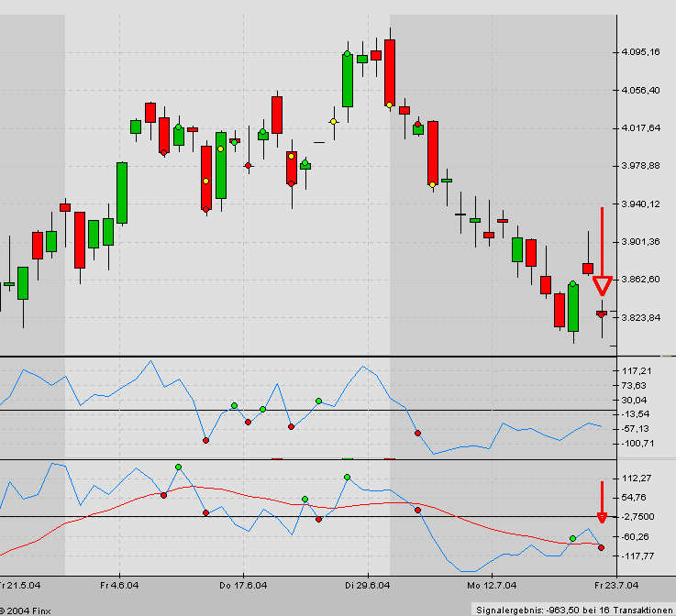The width and height of the screenshot is (676, 616).
Task: Click the Signalergebnis status bar text
Action: pyautogui.click(x=574, y=609)
